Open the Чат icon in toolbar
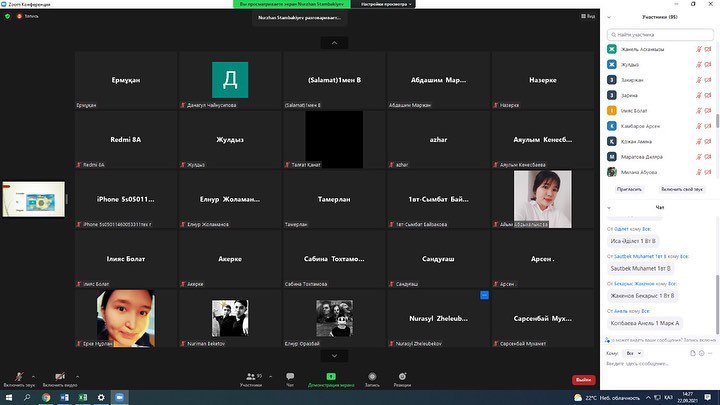The height and width of the screenshot is (405, 720). point(290,377)
